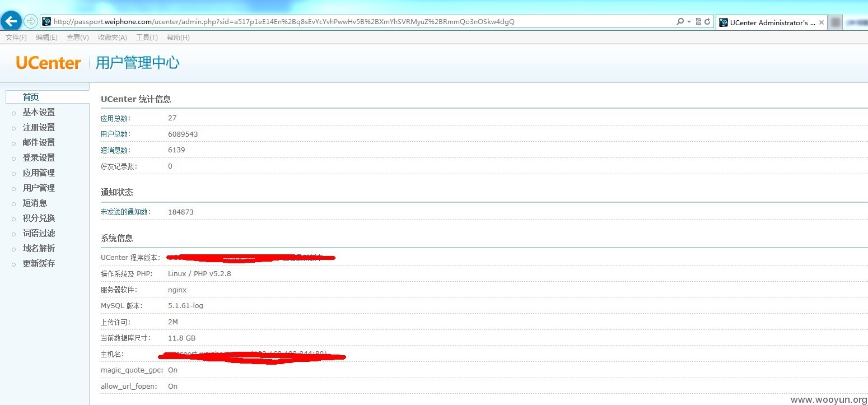
Task: Open the 帮助(H) menu
Action: coord(178,38)
